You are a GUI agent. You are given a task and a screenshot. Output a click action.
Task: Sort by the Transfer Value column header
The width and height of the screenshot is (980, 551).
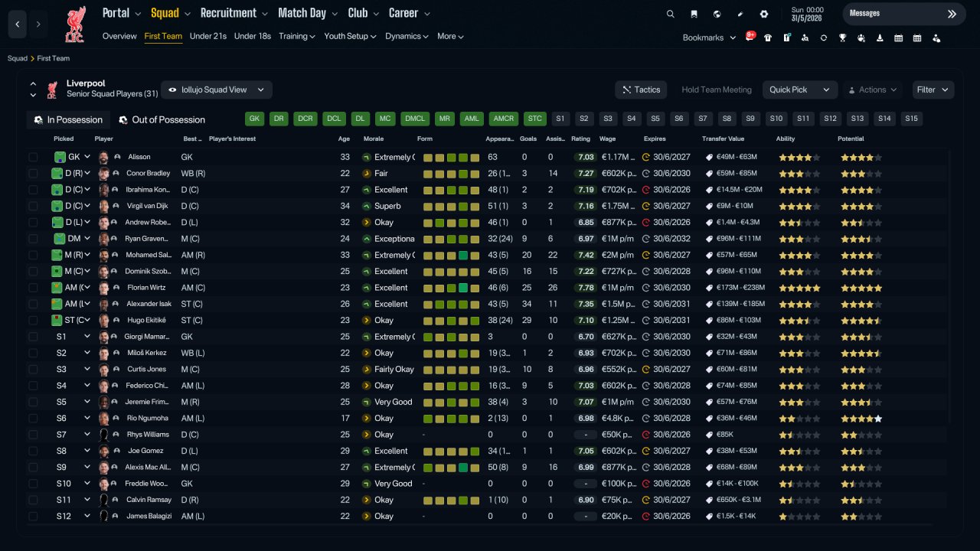(723, 139)
